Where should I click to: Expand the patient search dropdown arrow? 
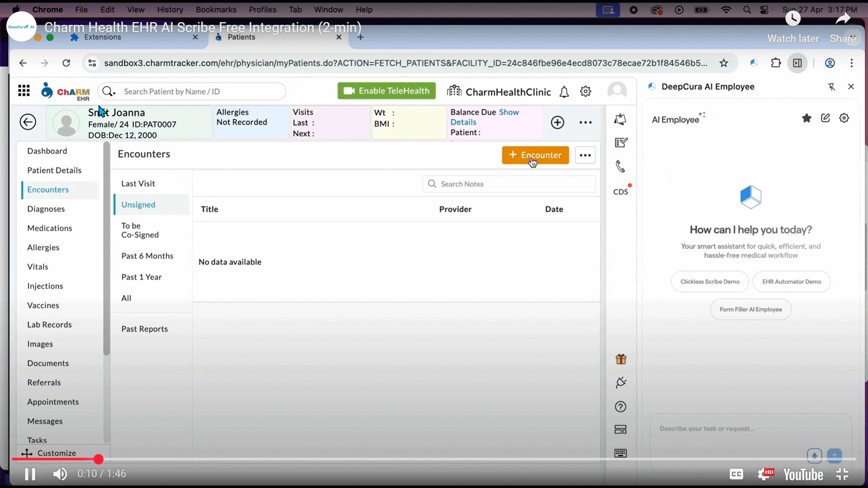(115, 93)
